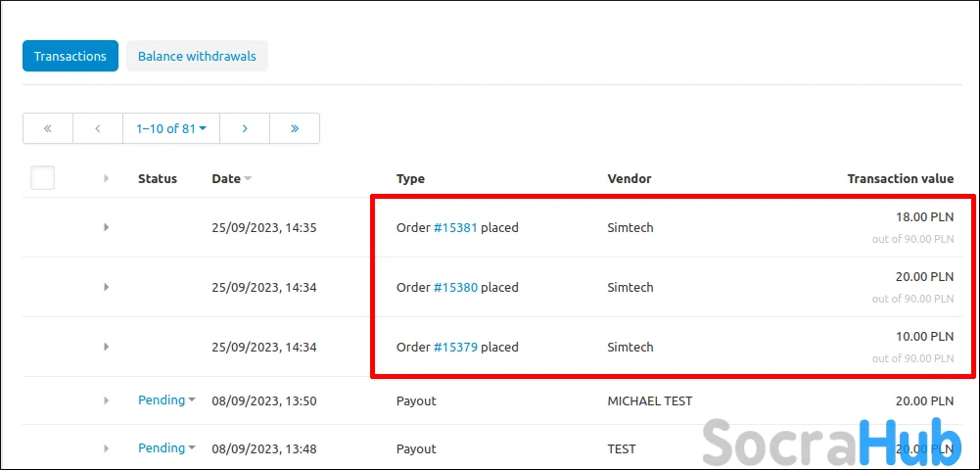Viewport: 980px width, 470px height.
Task: Open order #15380 link
Action: tap(455, 288)
